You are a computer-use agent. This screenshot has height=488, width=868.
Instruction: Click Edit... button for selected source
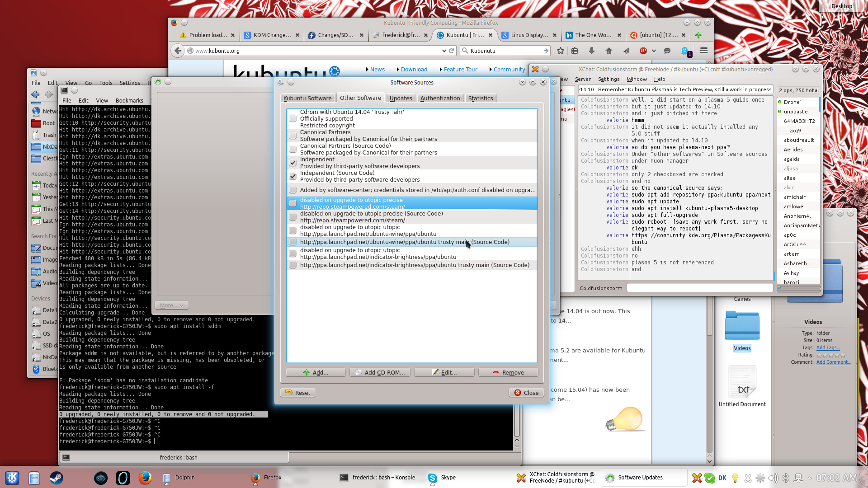pos(444,372)
